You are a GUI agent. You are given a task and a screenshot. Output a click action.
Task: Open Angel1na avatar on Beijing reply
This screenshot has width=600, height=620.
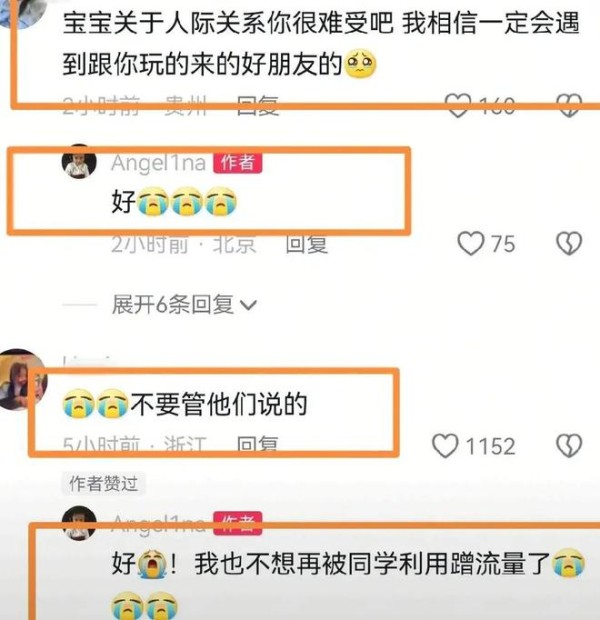[79, 161]
